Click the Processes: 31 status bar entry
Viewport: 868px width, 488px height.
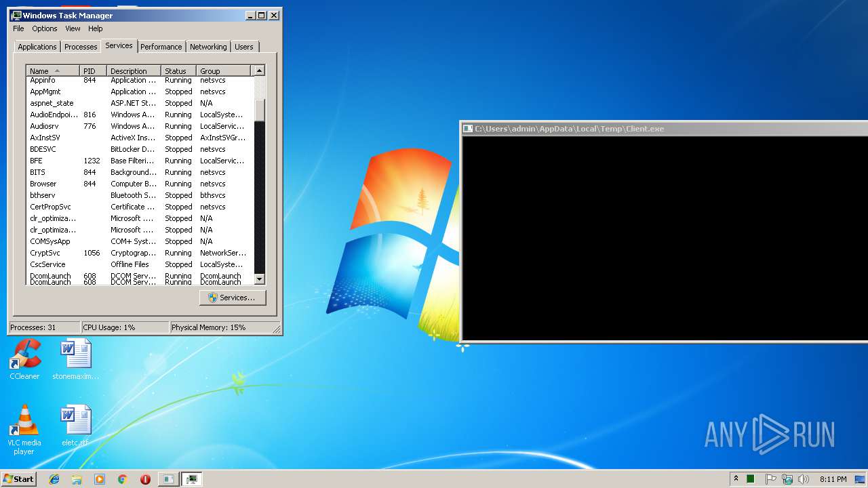coord(44,327)
